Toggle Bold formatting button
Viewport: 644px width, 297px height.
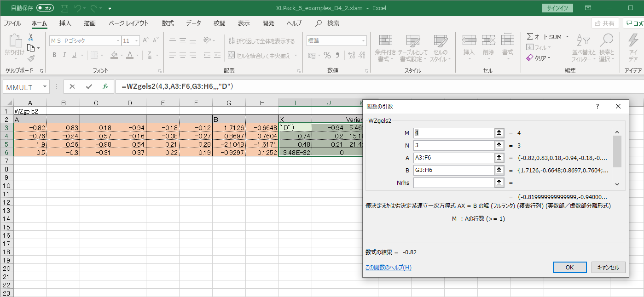click(54, 55)
